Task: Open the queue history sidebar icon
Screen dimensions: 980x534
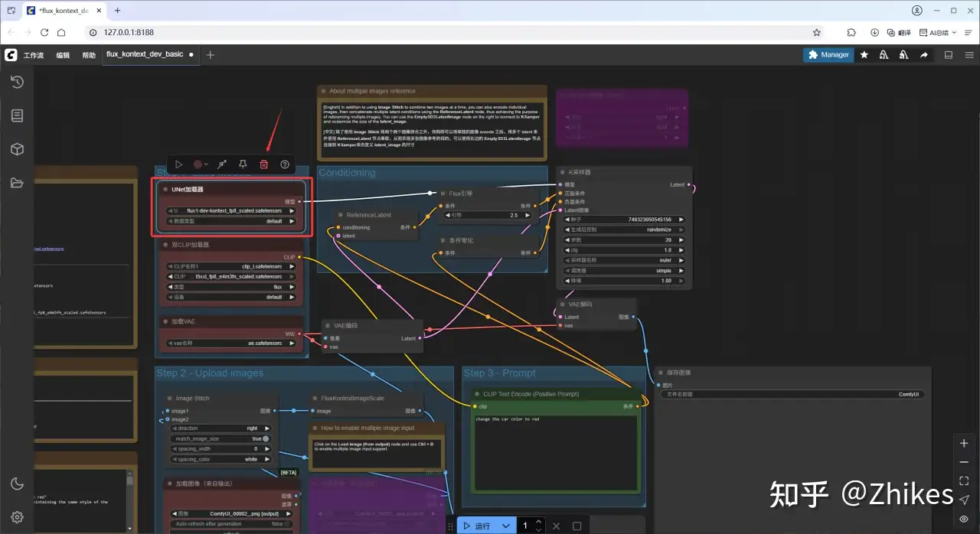Action: (x=17, y=82)
